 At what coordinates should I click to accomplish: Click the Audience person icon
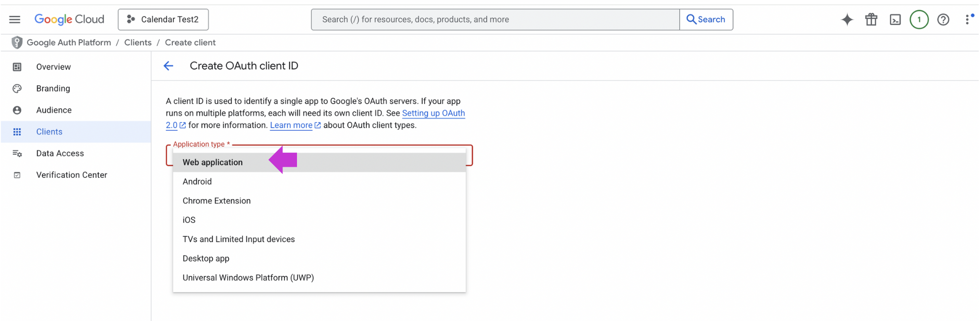click(17, 110)
